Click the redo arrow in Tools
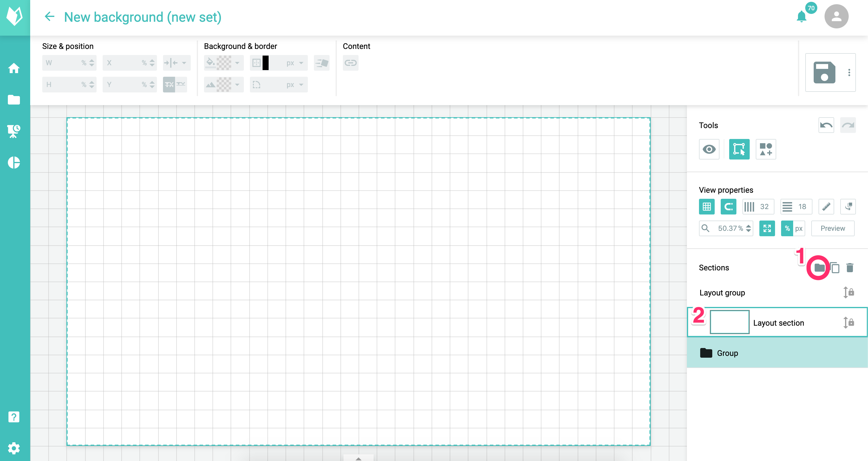 (848, 125)
